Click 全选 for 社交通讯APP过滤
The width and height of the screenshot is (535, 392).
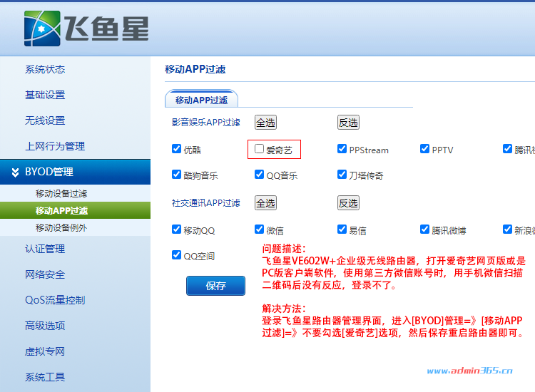point(265,203)
